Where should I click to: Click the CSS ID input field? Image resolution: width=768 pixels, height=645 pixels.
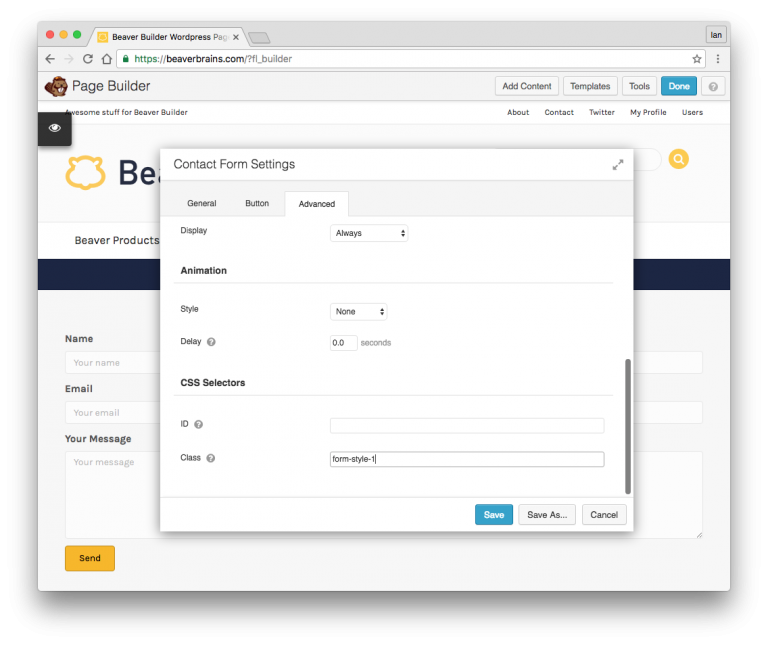click(467, 426)
